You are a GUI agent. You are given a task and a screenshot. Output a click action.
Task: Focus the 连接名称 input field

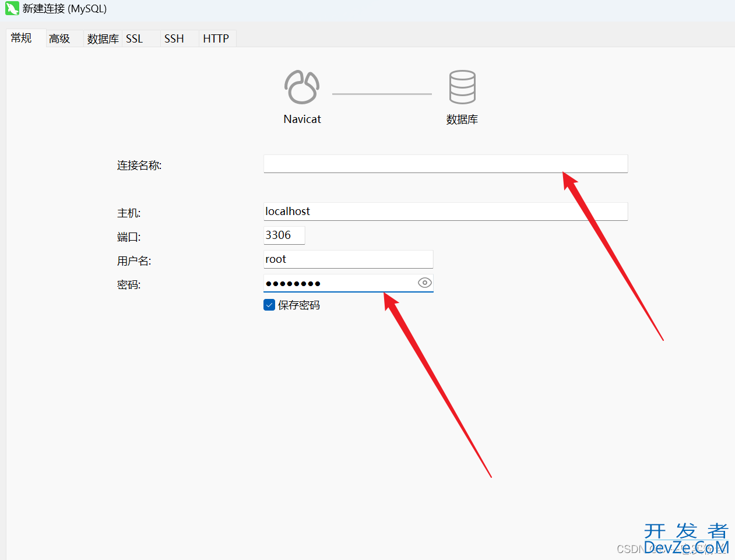click(445, 164)
